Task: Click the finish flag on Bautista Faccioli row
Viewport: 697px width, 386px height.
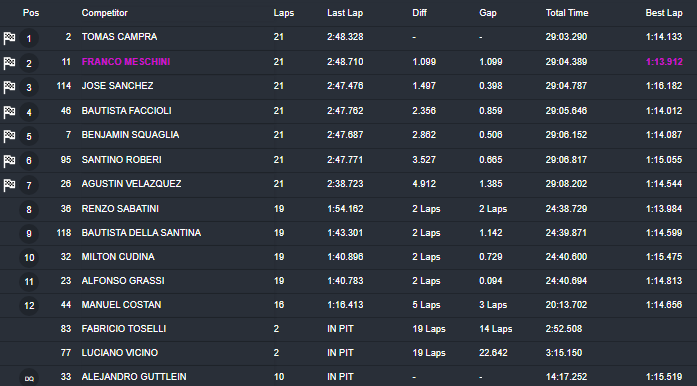Action: coord(9,112)
